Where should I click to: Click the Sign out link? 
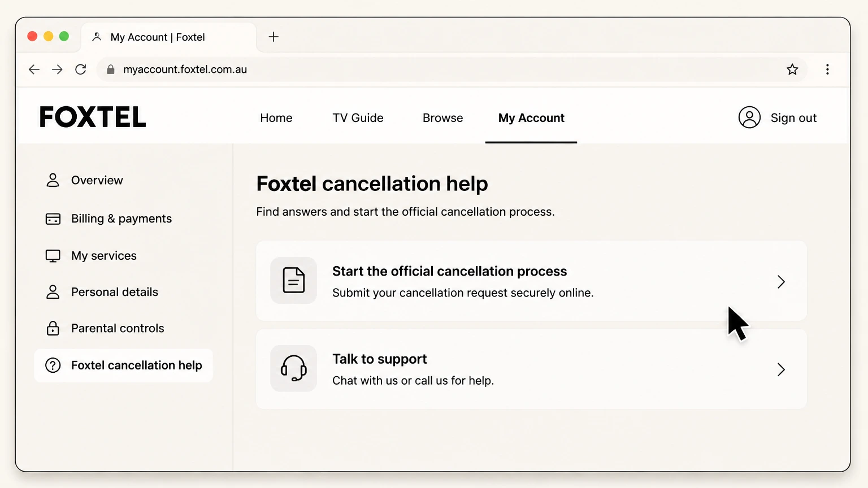tap(793, 118)
